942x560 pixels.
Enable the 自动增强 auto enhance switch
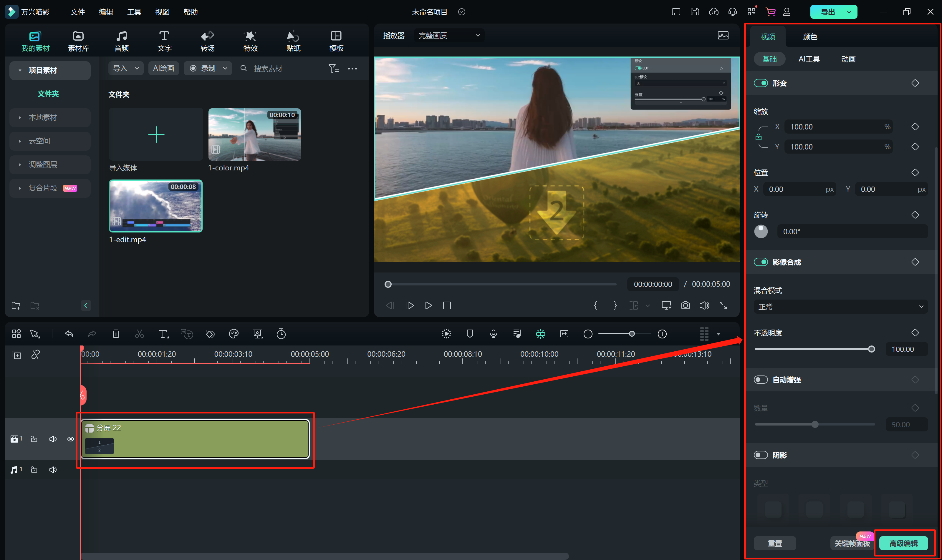coord(761,380)
